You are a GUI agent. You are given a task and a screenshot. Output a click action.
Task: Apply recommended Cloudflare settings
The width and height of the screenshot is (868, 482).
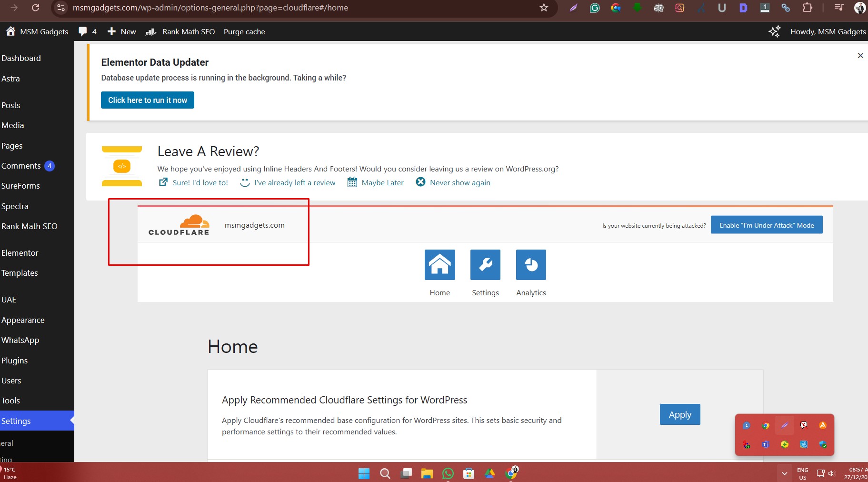pos(680,414)
